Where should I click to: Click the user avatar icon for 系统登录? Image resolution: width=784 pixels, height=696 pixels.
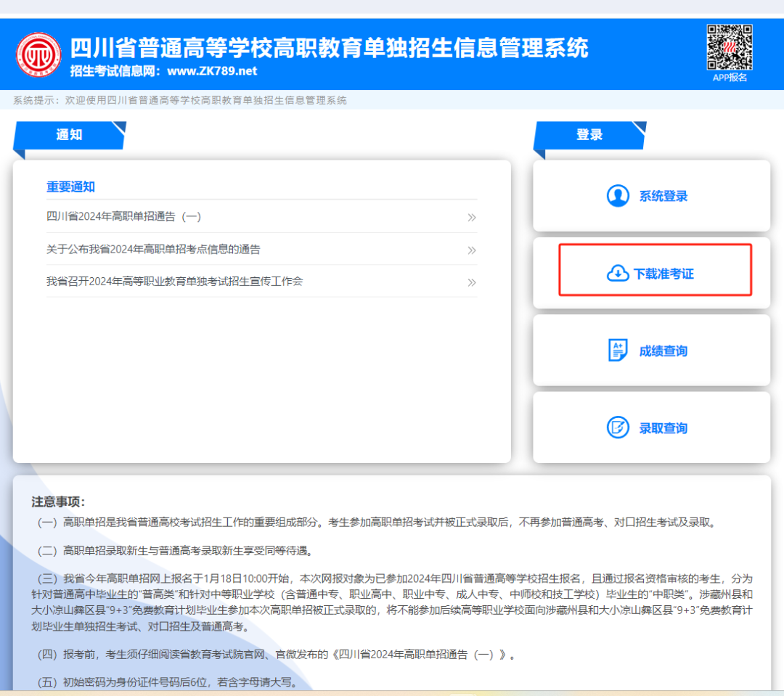pyautogui.click(x=618, y=196)
